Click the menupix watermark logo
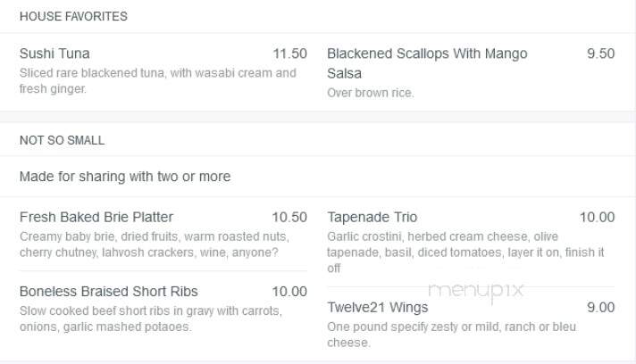Image resolution: width=636 pixels, height=364 pixels. [x=476, y=291]
